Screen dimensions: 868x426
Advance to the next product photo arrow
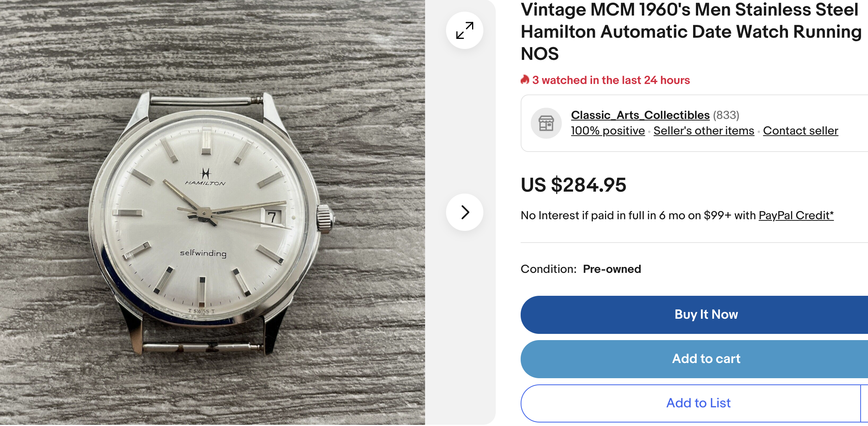465,212
